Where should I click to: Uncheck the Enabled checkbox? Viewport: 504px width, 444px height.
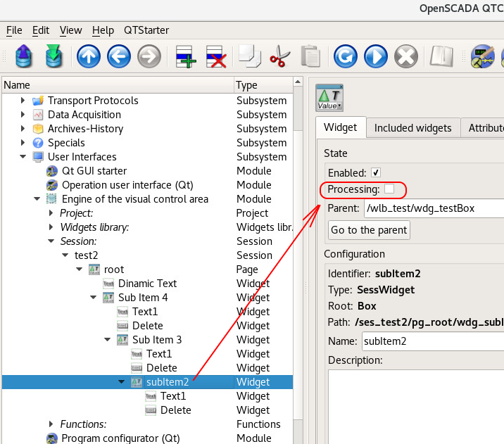click(x=376, y=172)
